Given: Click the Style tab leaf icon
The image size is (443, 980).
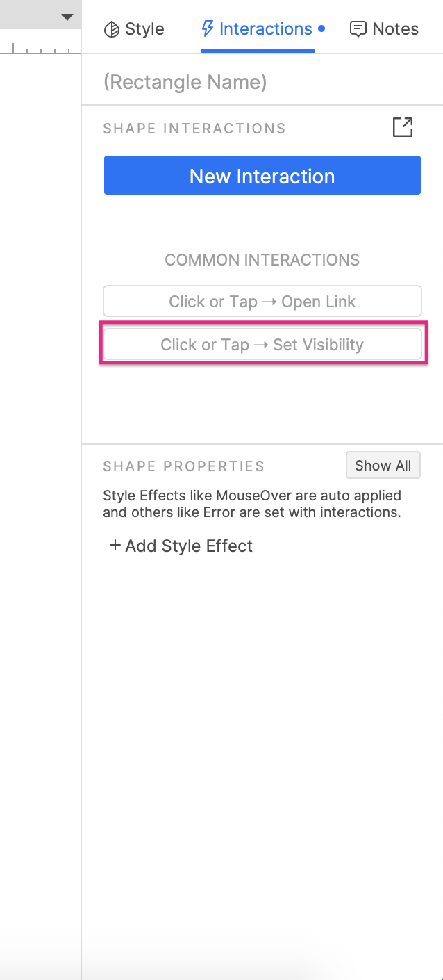Looking at the screenshot, I should tap(111, 29).
